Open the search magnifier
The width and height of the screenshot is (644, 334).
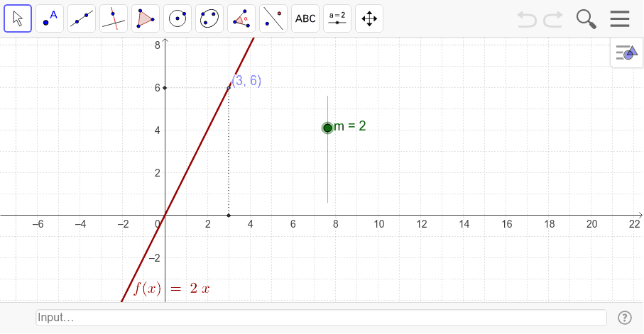586,19
